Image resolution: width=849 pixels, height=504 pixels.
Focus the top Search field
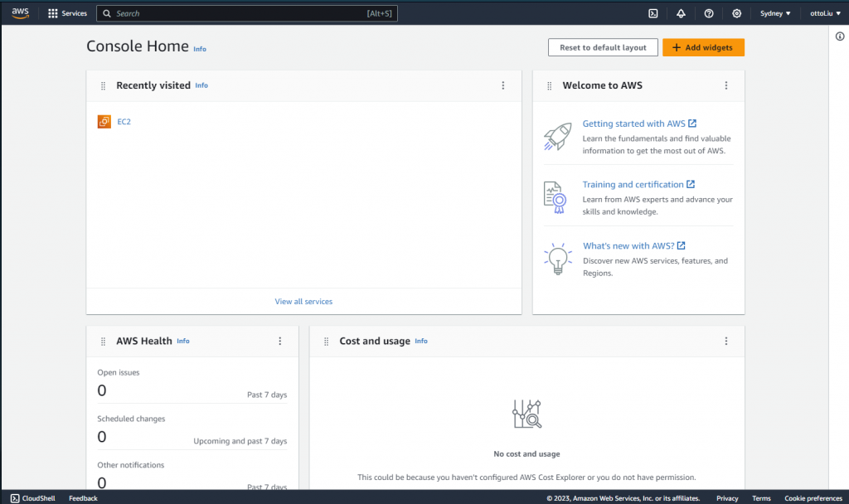(247, 13)
